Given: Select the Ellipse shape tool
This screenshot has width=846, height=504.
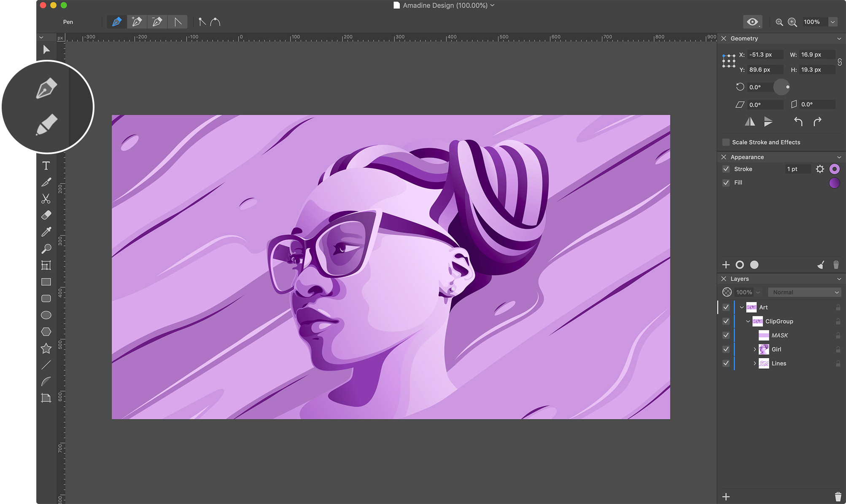Looking at the screenshot, I should pos(46,315).
